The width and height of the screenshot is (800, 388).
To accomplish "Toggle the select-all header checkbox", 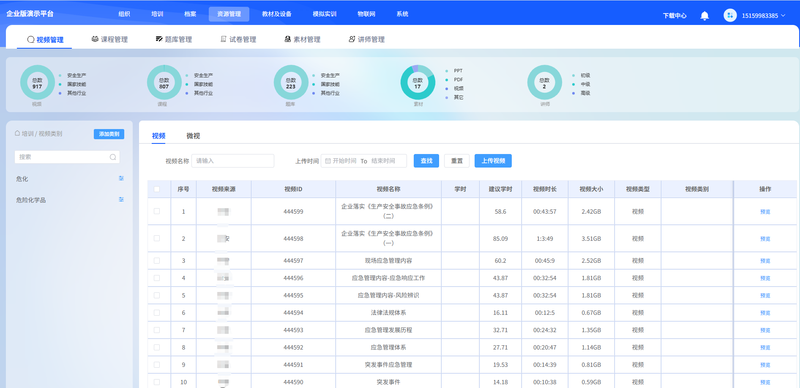I will pyautogui.click(x=157, y=189).
